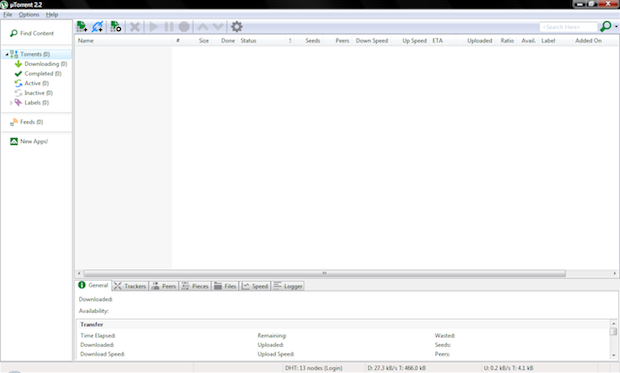Collapse the Torrents tree node
620x373 pixels.
7,54
